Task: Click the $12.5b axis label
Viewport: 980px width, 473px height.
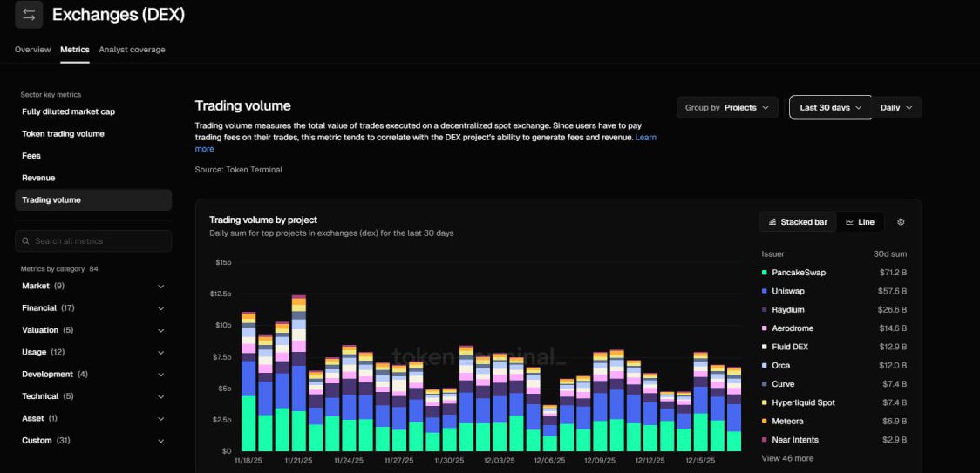Action: 221,294
